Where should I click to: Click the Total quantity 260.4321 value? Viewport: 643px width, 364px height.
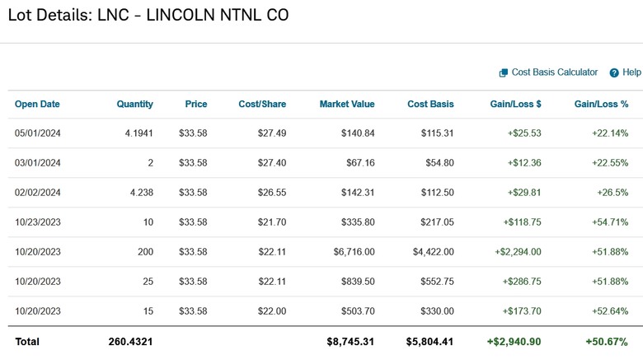click(x=130, y=342)
